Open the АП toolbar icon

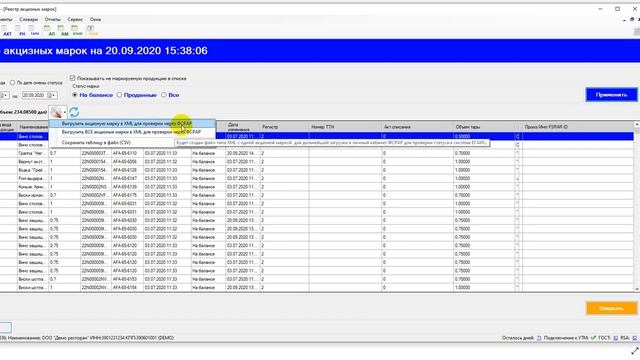pyautogui.click(x=51, y=30)
